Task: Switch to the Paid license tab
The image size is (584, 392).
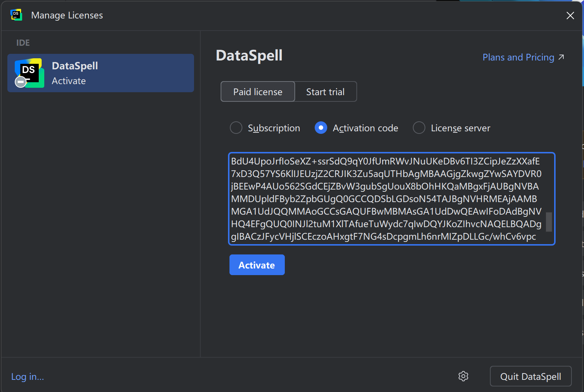Action: [x=258, y=91]
